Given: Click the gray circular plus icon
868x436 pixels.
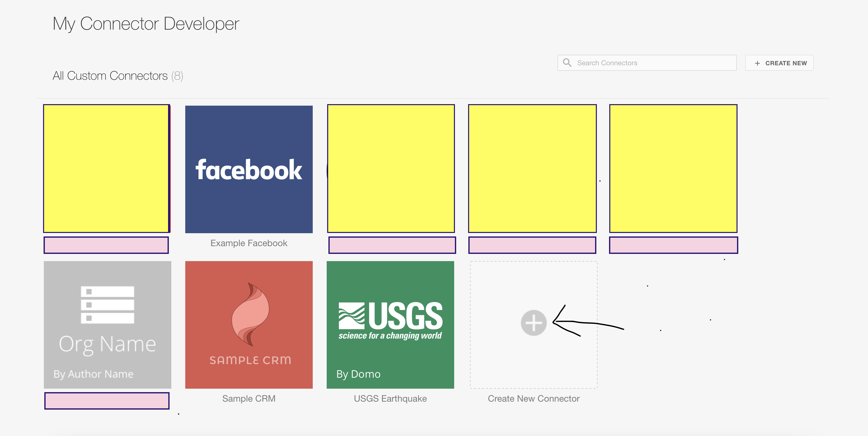Looking at the screenshot, I should pyautogui.click(x=533, y=323).
